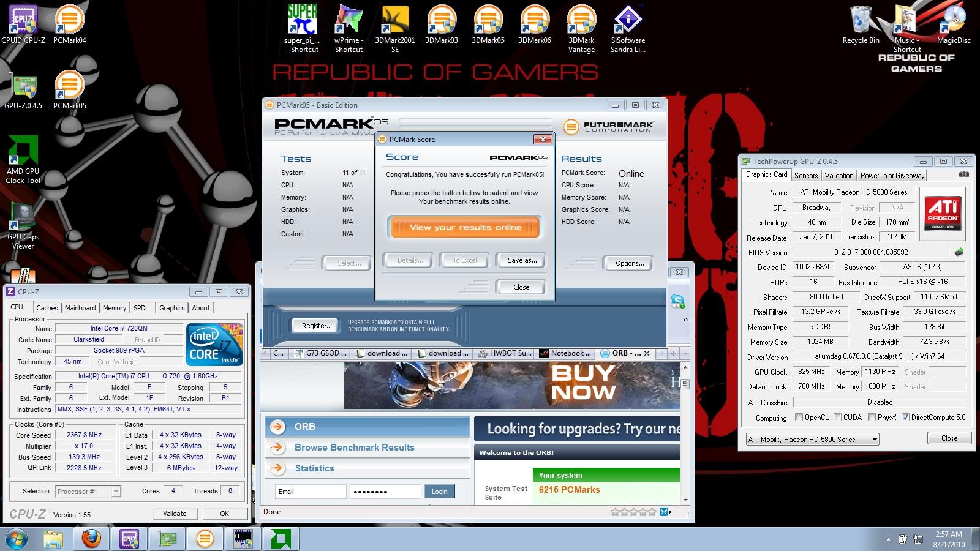Open Firefox from the taskbar
This screenshot has width=980, height=551.
91,539
